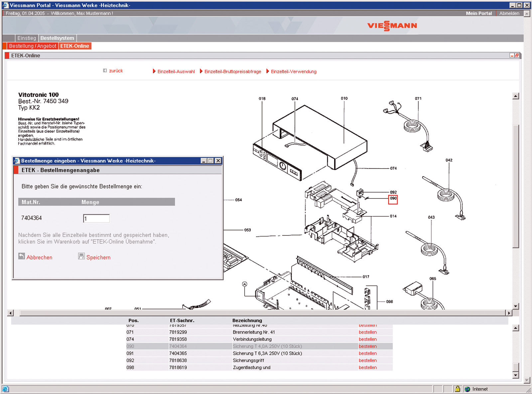The width and height of the screenshot is (532, 394).
Task: Click position label 098 in diagram
Action: [389, 302]
